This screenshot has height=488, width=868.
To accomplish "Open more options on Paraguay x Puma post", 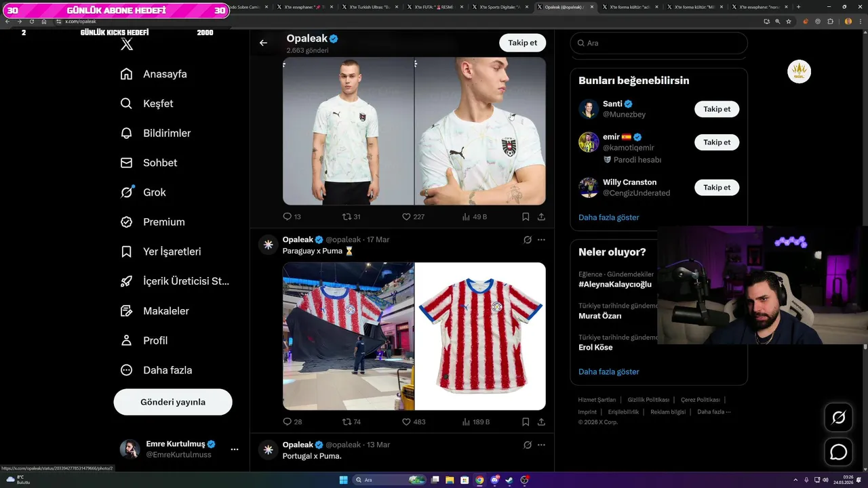I will click(x=541, y=240).
